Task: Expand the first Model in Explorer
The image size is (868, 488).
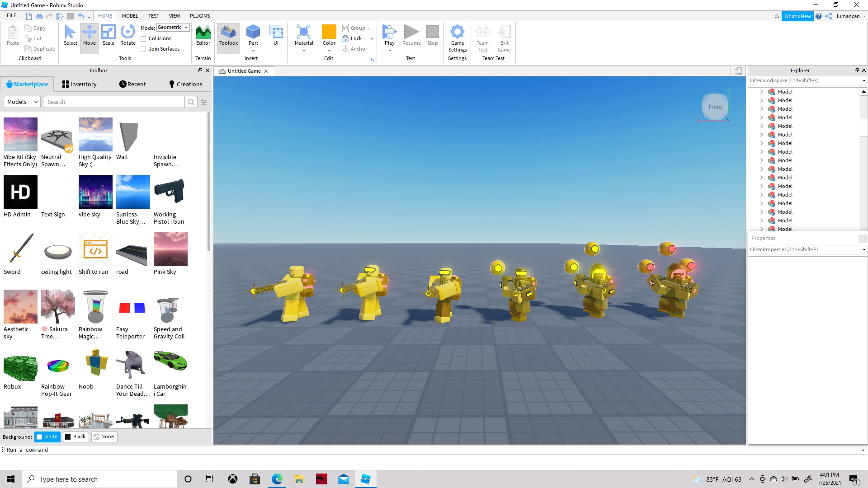Action: point(761,91)
